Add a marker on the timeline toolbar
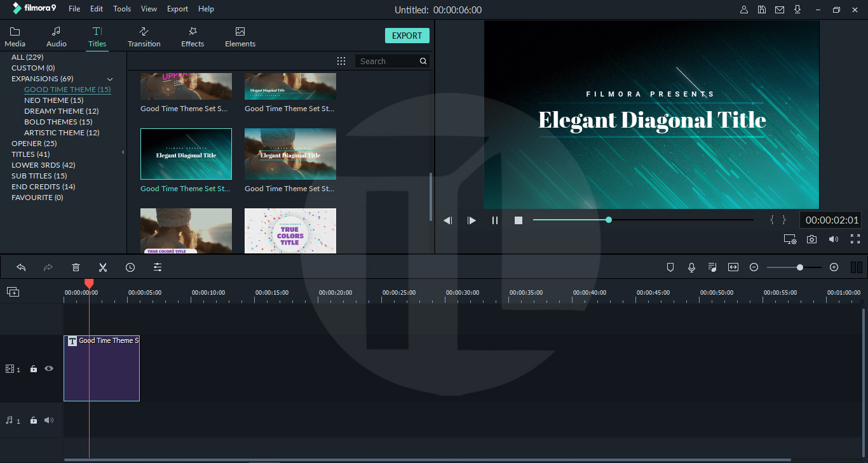This screenshot has height=463, width=868. [670, 267]
